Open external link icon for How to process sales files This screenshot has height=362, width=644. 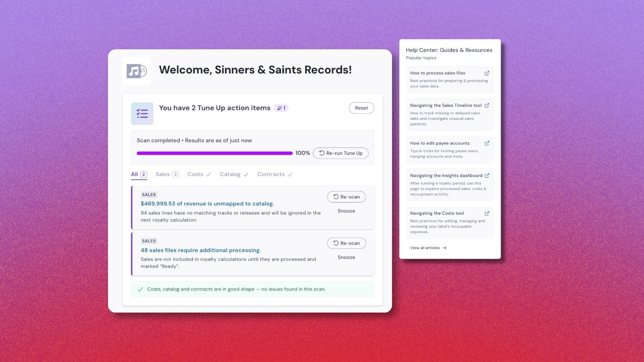pyautogui.click(x=487, y=73)
